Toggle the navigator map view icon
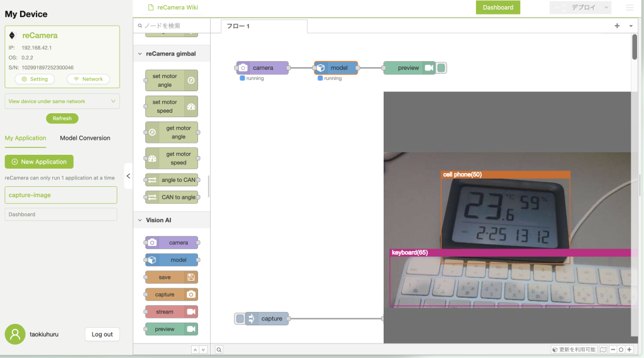 coord(603,350)
